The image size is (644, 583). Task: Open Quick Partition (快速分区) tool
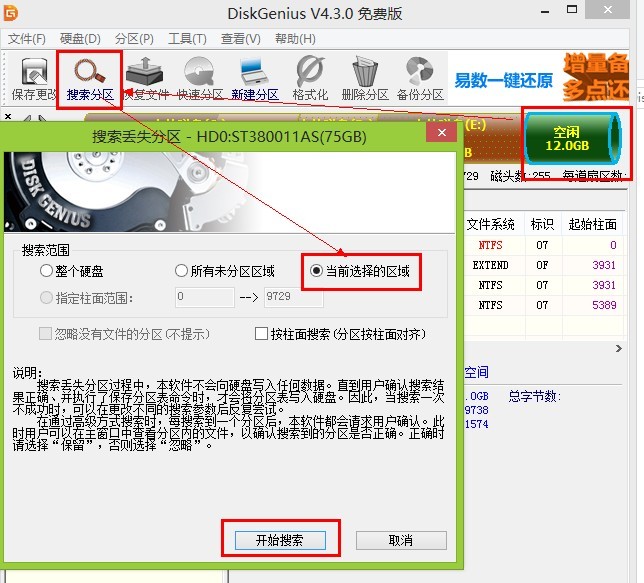(x=200, y=79)
